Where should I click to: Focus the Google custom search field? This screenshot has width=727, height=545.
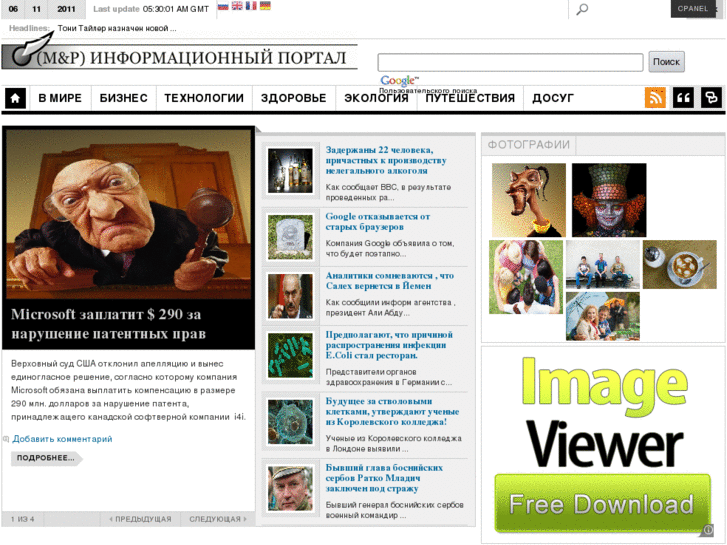pos(510,62)
